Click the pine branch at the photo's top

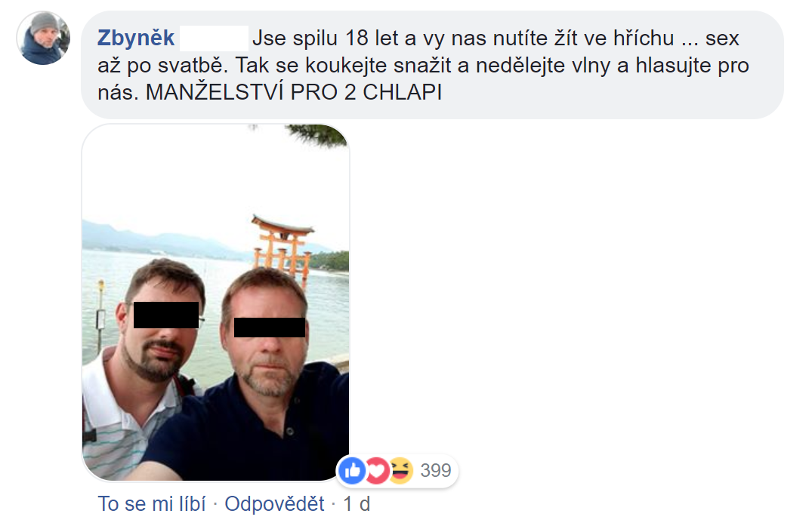pyautogui.click(x=317, y=134)
